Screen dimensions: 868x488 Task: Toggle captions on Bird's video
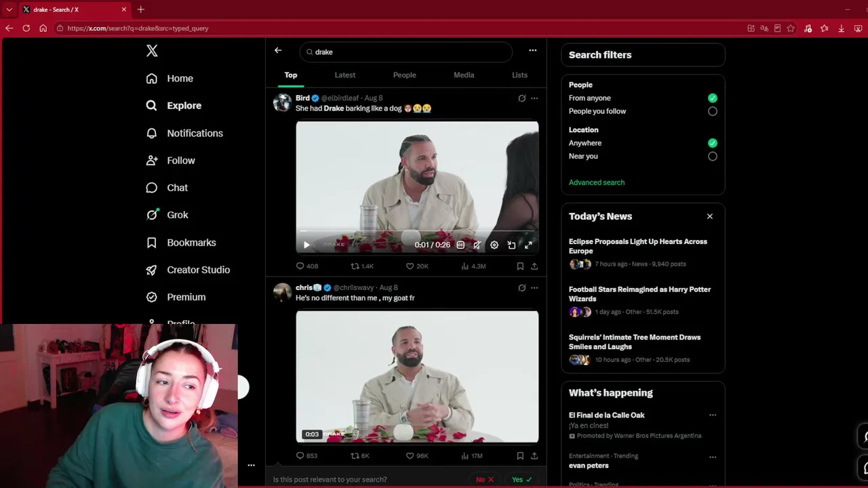460,245
